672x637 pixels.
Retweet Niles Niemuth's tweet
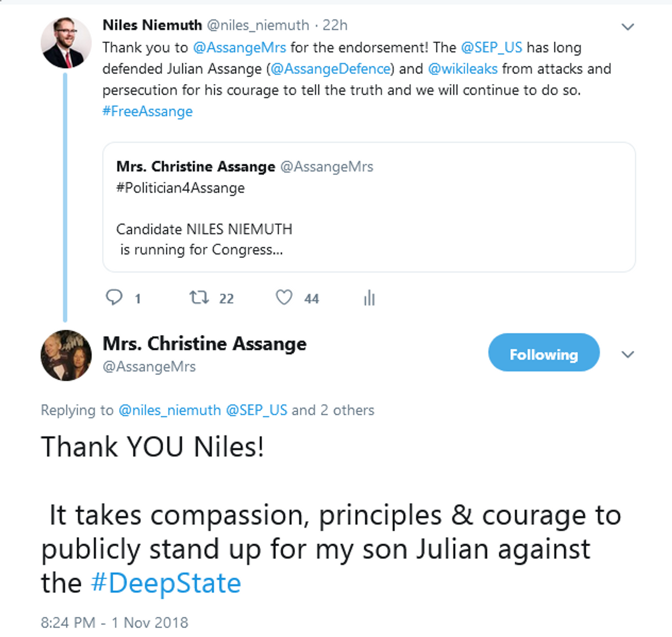point(199,298)
